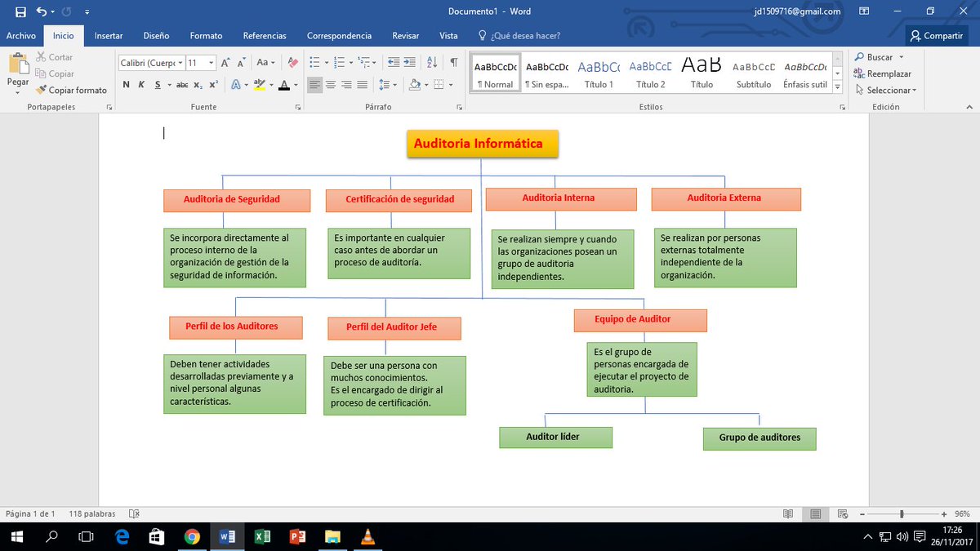980x551 pixels.
Task: Align text to the right
Action: click(346, 84)
